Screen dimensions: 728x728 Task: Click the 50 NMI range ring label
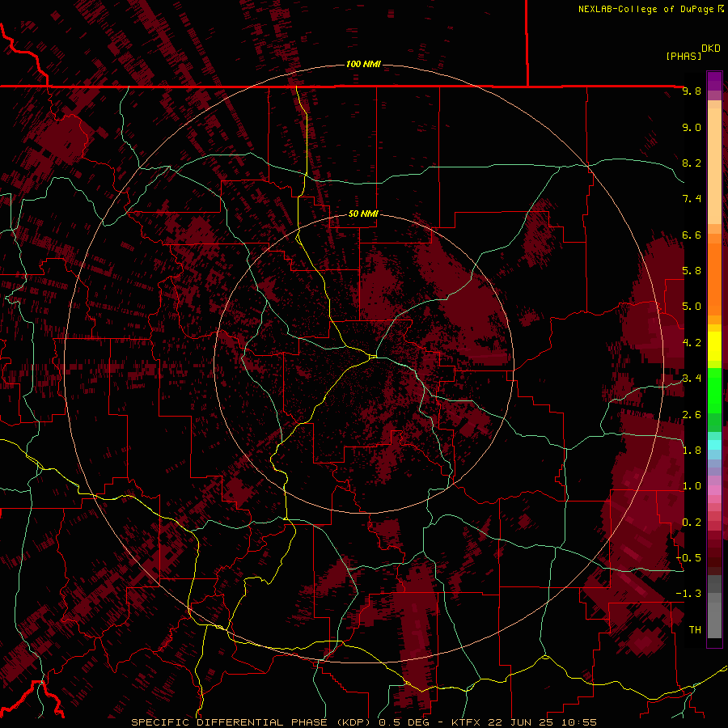[x=363, y=214]
